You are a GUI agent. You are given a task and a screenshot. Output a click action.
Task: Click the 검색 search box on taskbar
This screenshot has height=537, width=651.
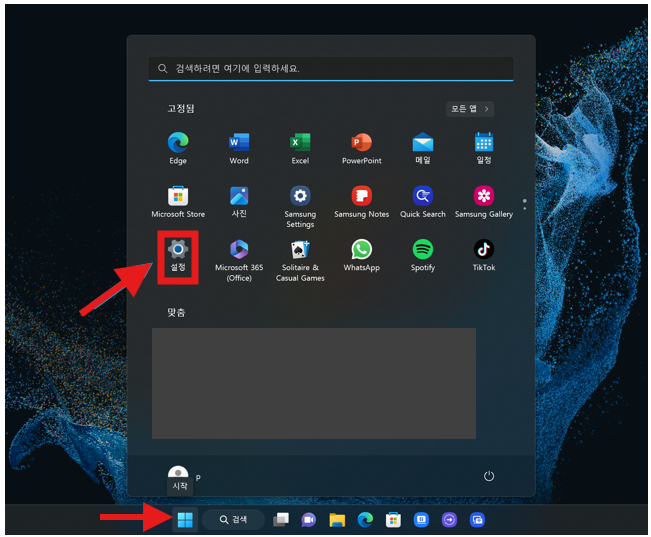233,520
